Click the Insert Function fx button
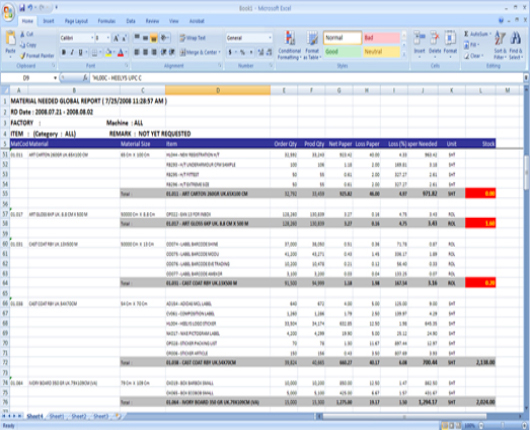Screen dimensions: 530x430 (x=85, y=78)
